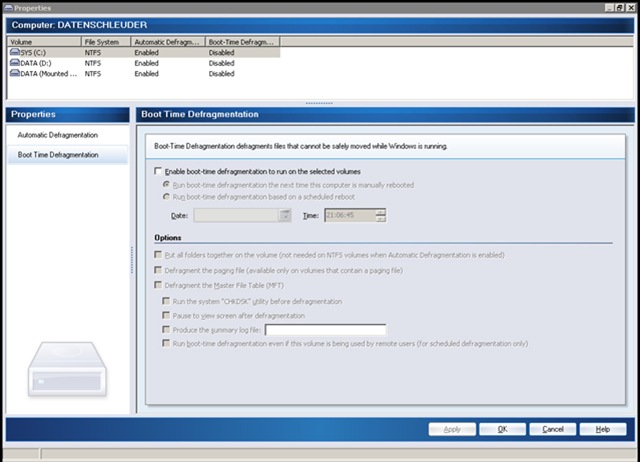The image size is (640, 462).
Task: Click Disabled cell in DATA (D:) row
Action: (221, 63)
